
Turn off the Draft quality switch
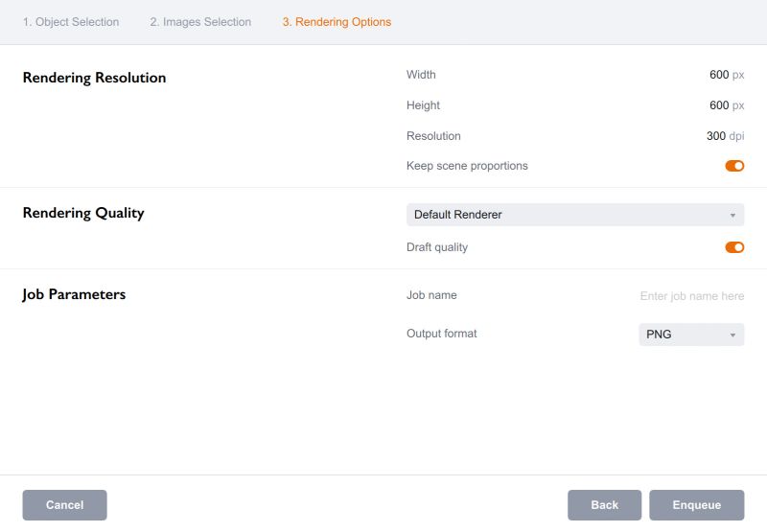click(x=734, y=247)
